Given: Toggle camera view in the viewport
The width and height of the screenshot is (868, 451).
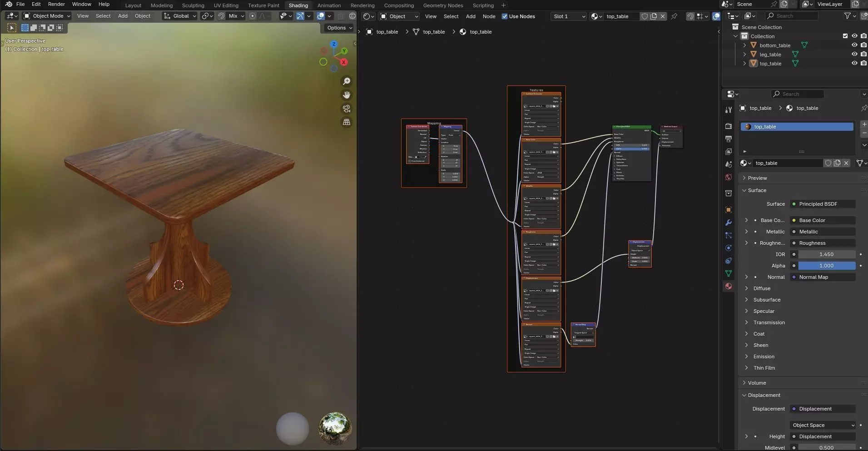Looking at the screenshot, I should pos(347,109).
